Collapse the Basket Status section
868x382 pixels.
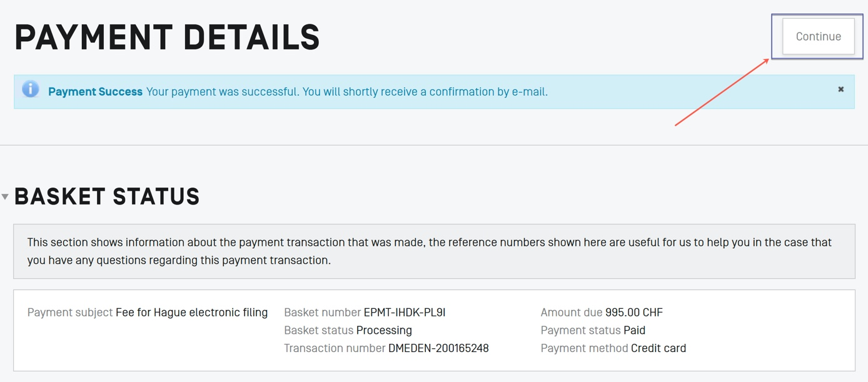[5, 197]
